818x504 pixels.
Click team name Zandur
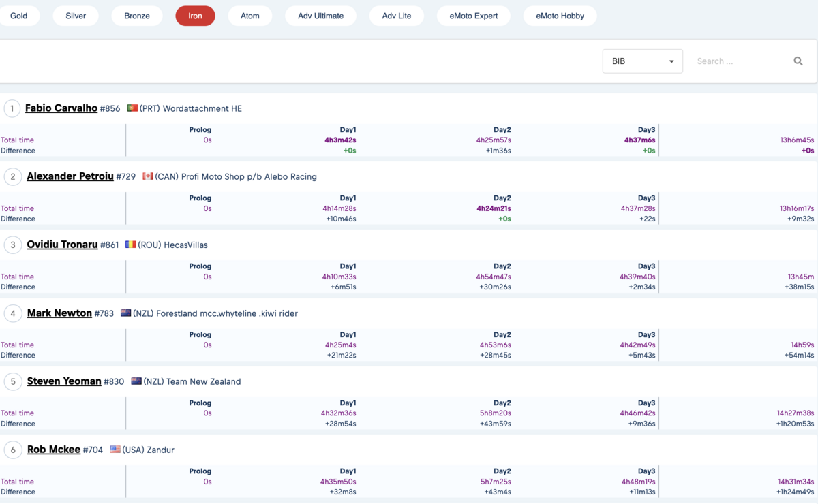(160, 450)
